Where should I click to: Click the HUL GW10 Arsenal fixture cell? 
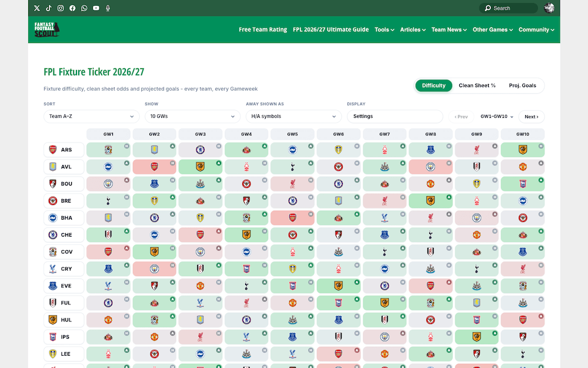tap(523, 320)
